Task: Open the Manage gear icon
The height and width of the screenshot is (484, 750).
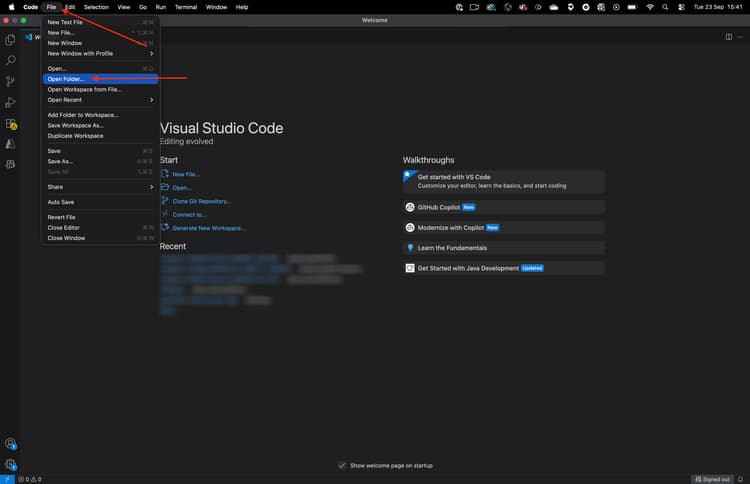Action: point(11,464)
